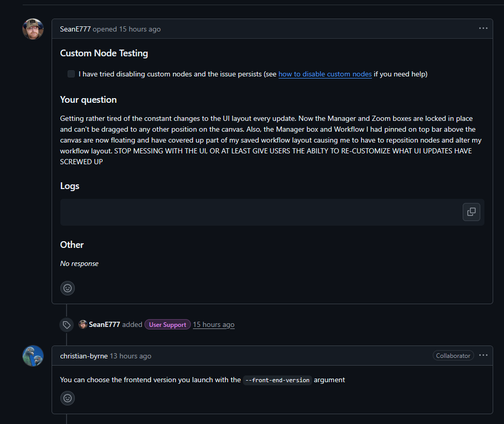504x424 pixels.
Task: Click the '15 hours ago' label event timestamp
Action: [x=214, y=325]
